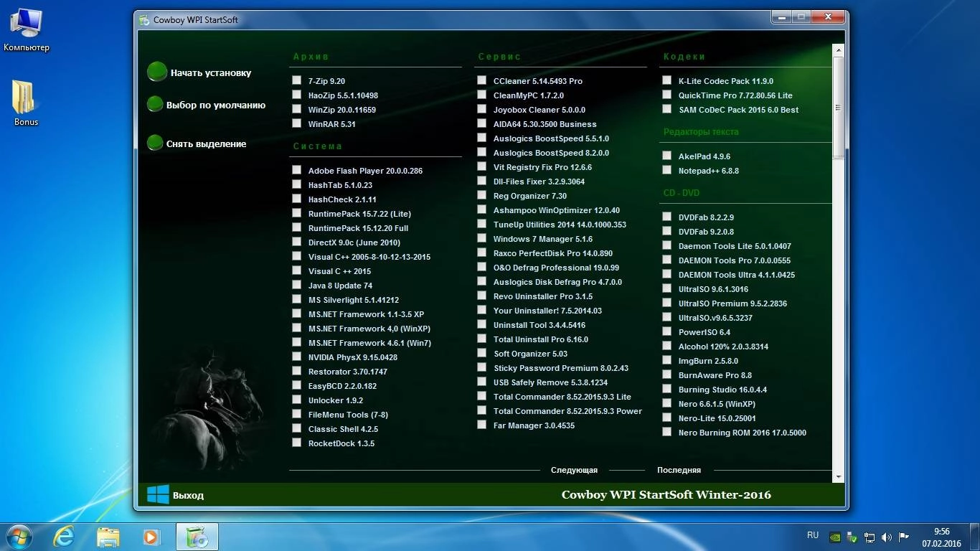Enable RocketDock 1.3.5 checkbox
Viewport: 980px width, 551px height.
tap(297, 443)
